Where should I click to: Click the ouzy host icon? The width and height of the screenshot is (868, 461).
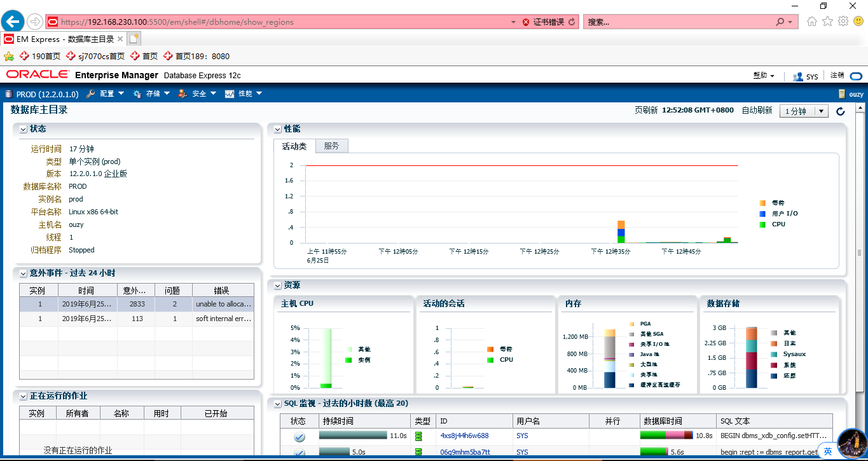(842, 94)
